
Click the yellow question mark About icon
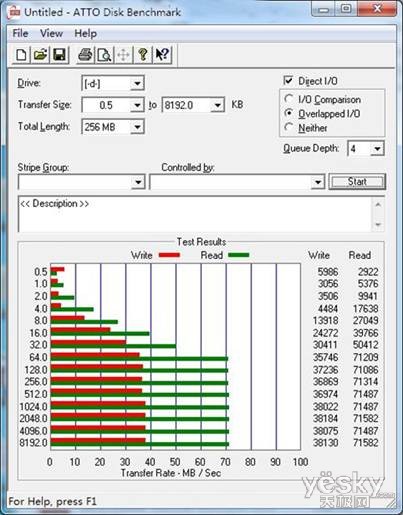(x=143, y=55)
